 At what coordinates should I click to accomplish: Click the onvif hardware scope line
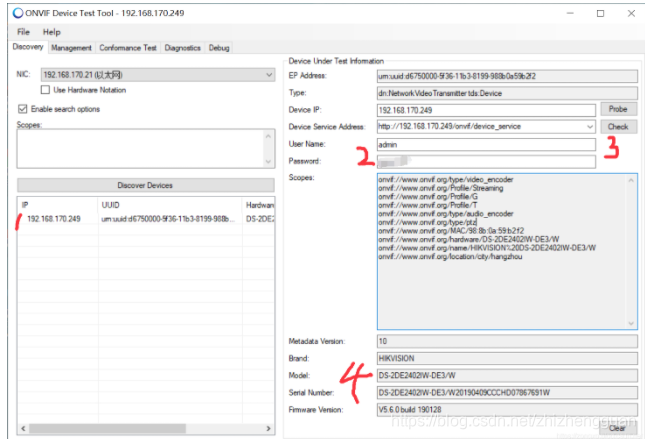(469, 239)
